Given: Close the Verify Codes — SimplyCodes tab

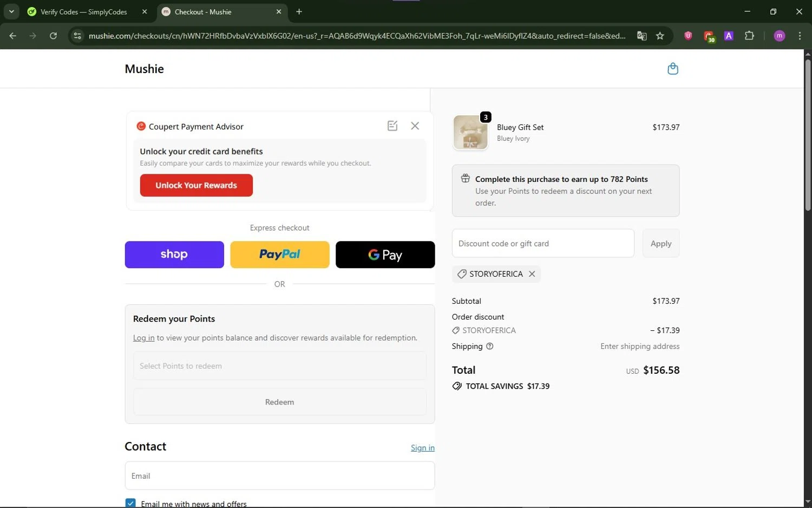Looking at the screenshot, I should pos(145,11).
